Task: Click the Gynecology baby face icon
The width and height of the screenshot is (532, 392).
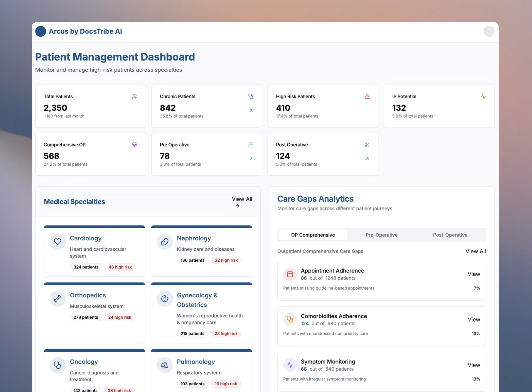Action: coord(164,299)
